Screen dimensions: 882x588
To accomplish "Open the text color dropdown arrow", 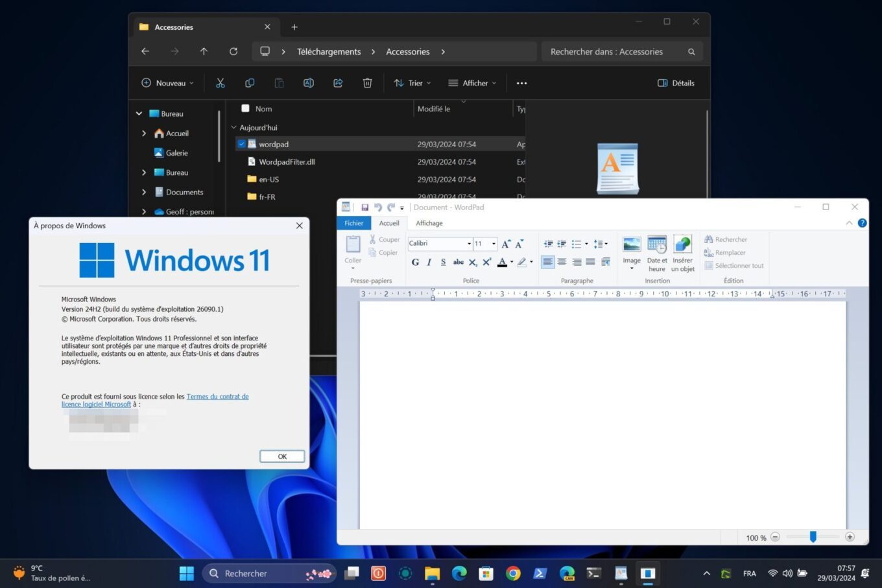I will [x=512, y=262].
